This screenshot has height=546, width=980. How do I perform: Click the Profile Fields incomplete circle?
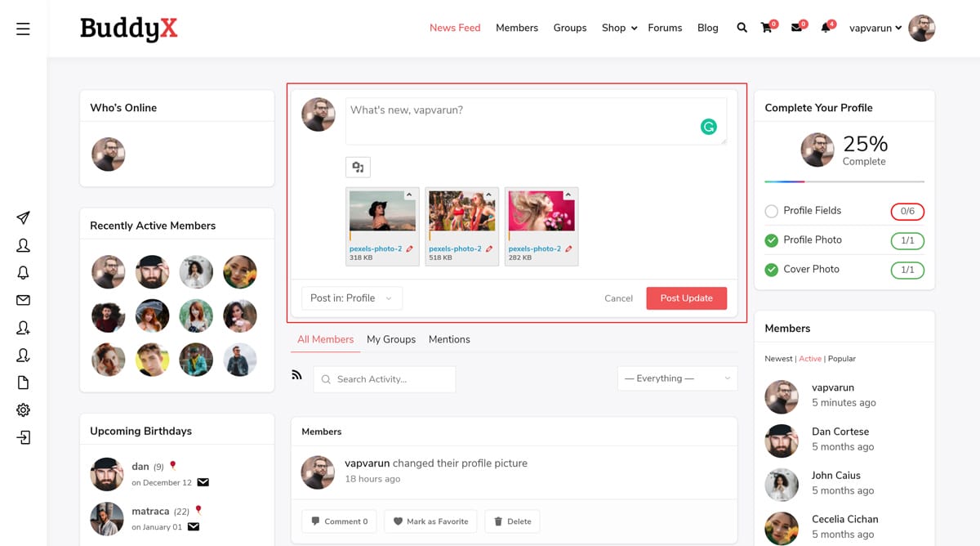coord(771,211)
